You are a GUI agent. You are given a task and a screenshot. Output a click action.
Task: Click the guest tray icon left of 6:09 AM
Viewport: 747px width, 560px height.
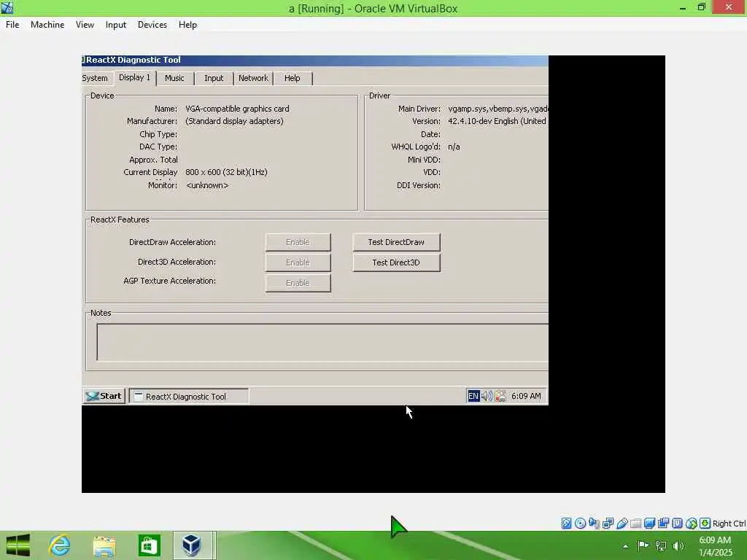tap(500, 396)
